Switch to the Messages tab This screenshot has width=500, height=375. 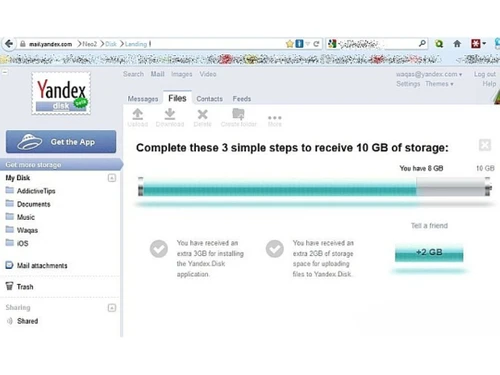[143, 99]
